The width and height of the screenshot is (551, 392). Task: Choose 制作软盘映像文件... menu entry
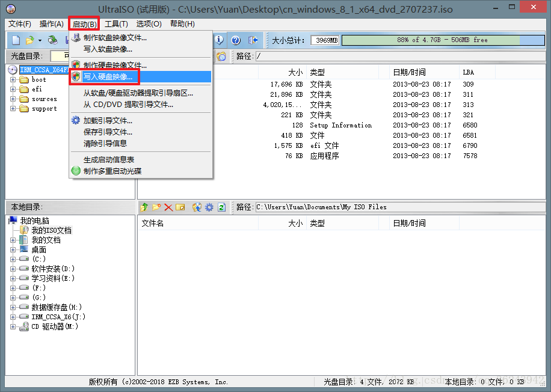point(141,38)
